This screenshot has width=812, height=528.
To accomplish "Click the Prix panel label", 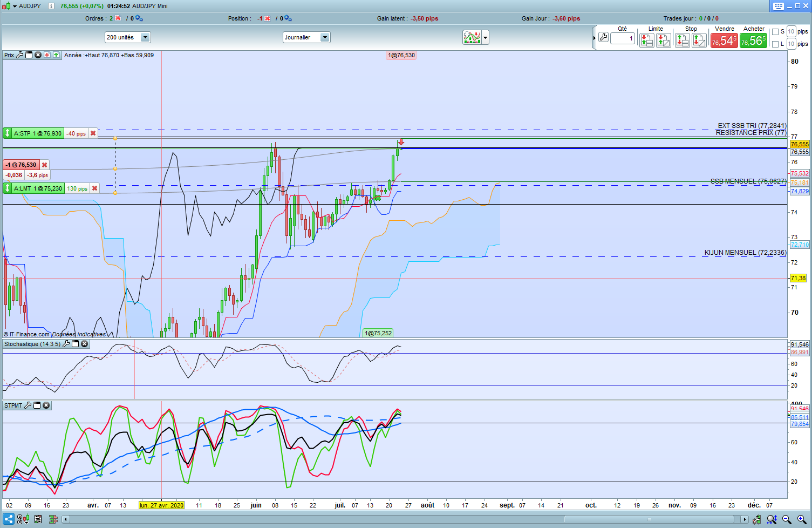I will pyautogui.click(x=9, y=55).
